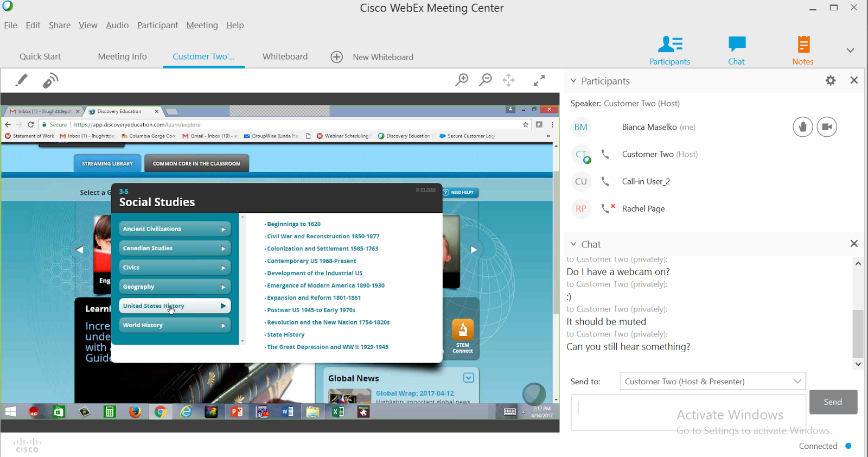Switch to the Quick Start tab
Image resolution: width=868 pixels, height=457 pixels.
(x=40, y=56)
